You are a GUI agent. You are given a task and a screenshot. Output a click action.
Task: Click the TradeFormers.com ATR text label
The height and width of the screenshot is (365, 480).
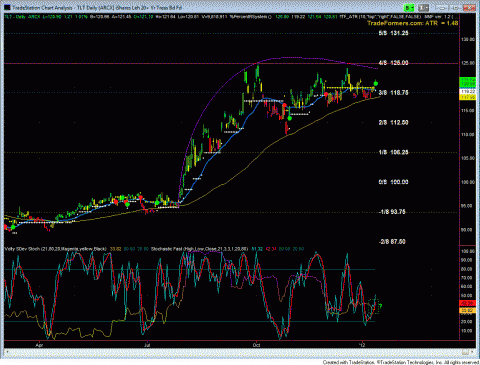pyautogui.click(x=413, y=23)
